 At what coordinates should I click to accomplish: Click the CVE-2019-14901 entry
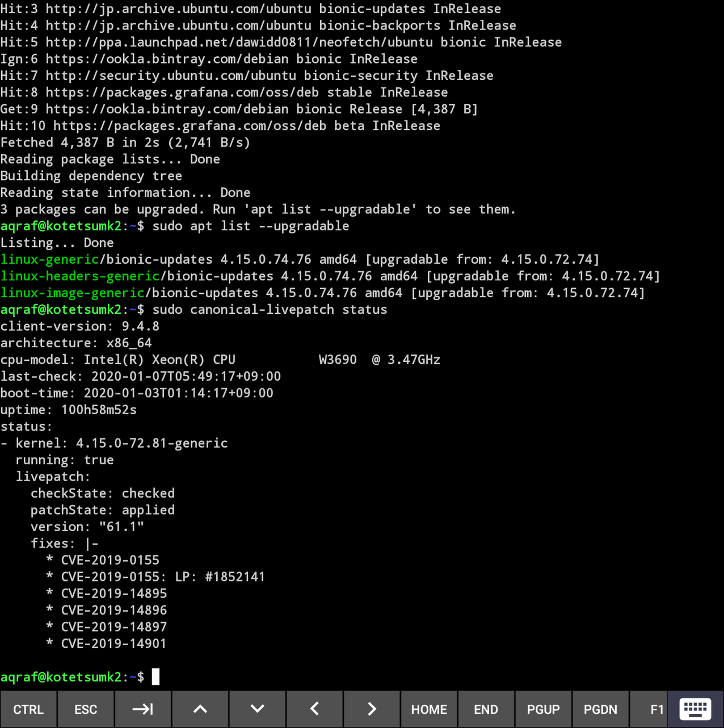pos(113,643)
